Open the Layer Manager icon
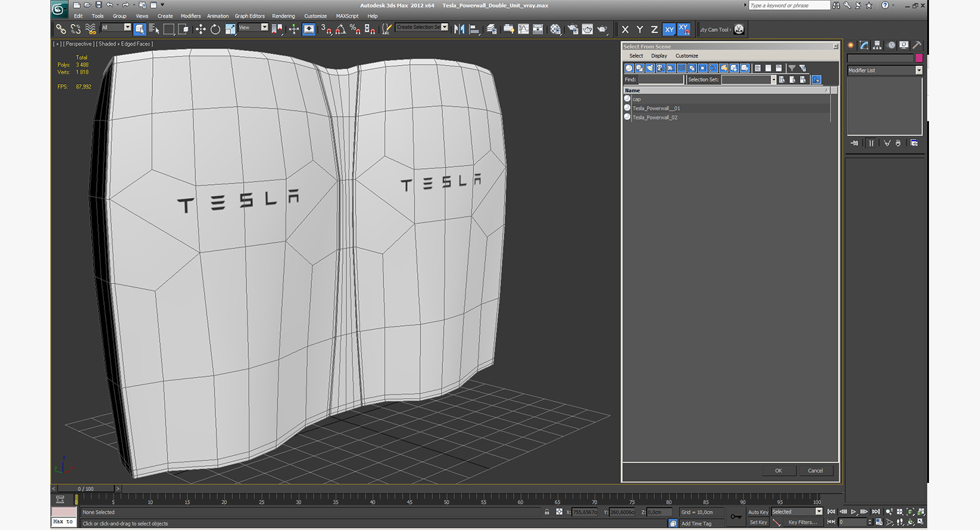980x530 pixels. (491, 29)
